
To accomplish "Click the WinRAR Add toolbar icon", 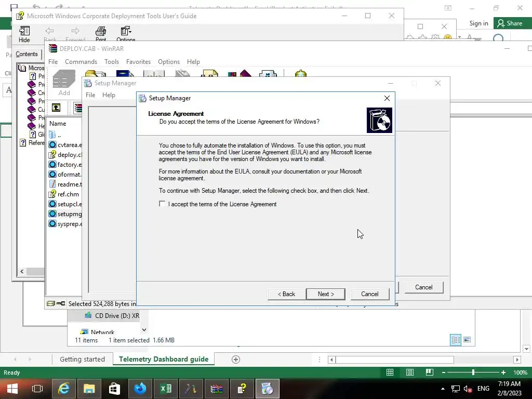I will click(64, 83).
